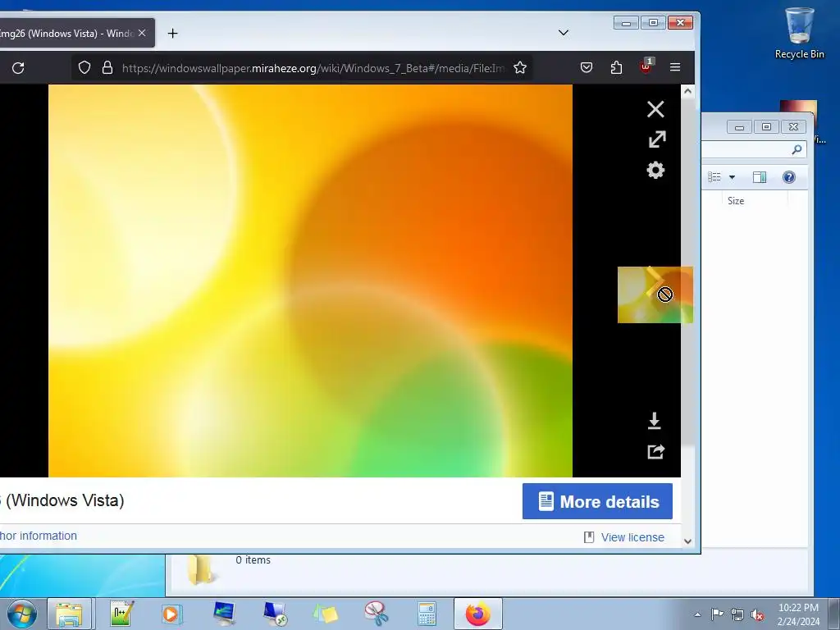Viewport: 840px width, 630px height.
Task: Bookmark this page with the star icon
Action: pyautogui.click(x=519, y=67)
